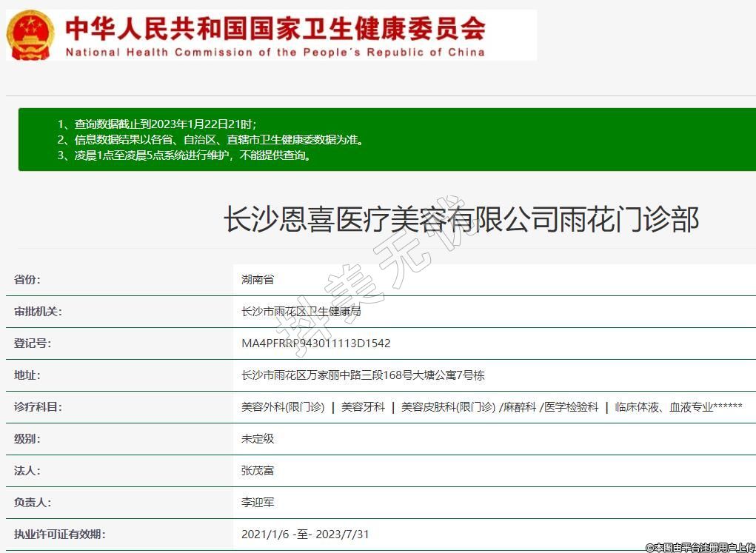Click the Chinese title of National Health Commission
Image resolution: width=756 pixels, height=553 pixels.
(275, 28)
